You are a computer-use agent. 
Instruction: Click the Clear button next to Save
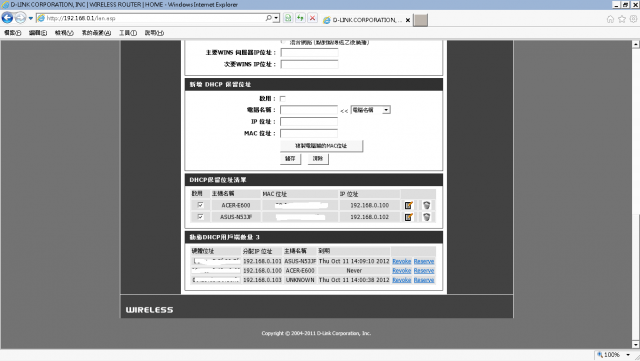(318, 159)
